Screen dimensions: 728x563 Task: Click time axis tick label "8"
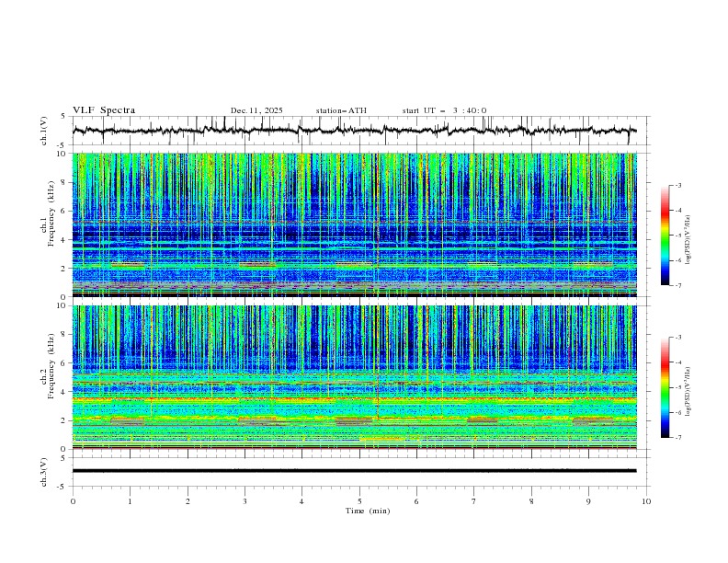(x=531, y=501)
